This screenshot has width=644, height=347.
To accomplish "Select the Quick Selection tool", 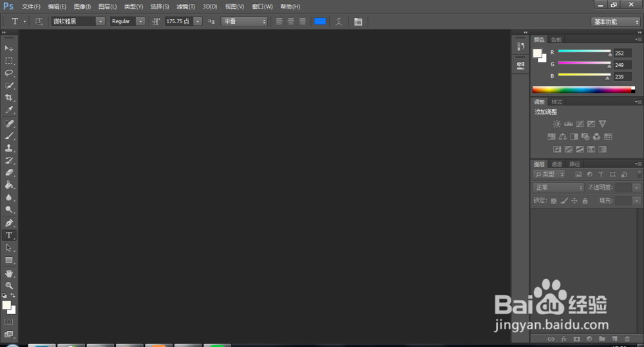I will pyautogui.click(x=8, y=86).
